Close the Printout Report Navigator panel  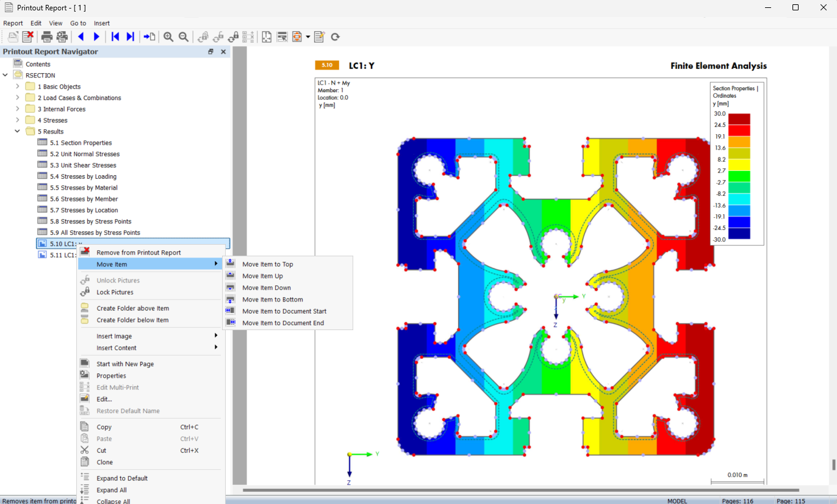[x=223, y=52]
